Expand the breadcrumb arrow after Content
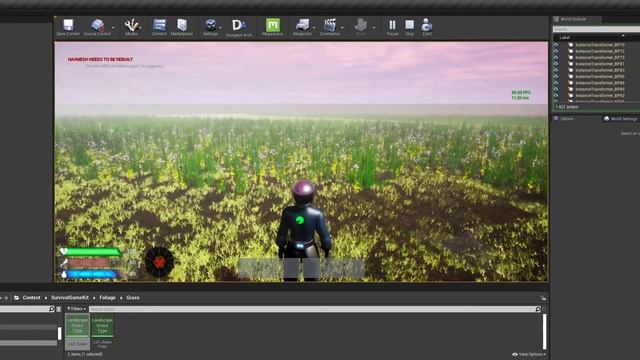This screenshot has height=360, width=640. coord(46,298)
